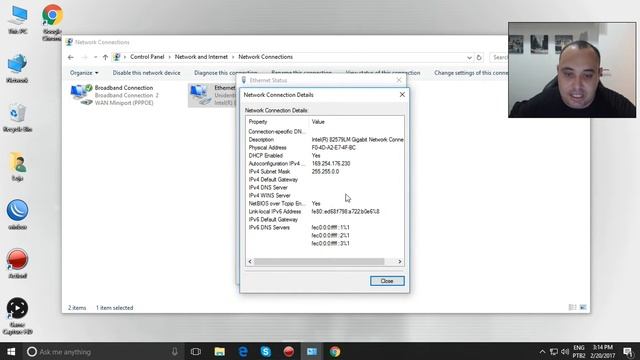Click in Ask me anything search box
Image resolution: width=640 pixels, height=360 pixels.
(102, 351)
